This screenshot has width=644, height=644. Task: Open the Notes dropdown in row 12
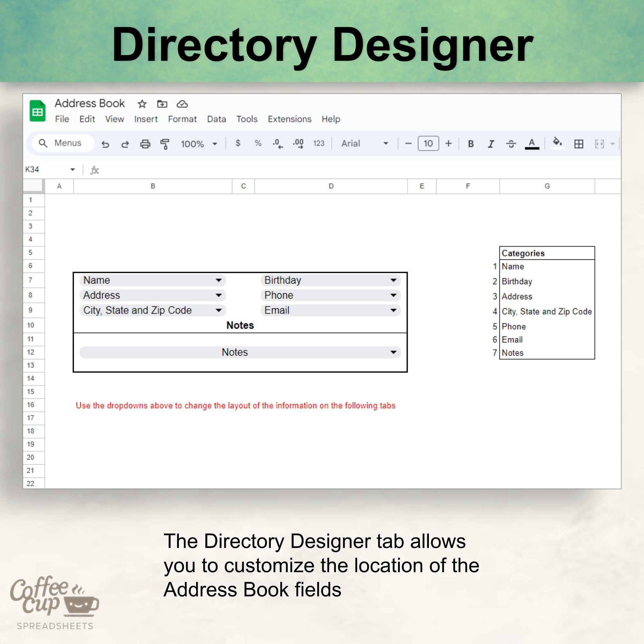pyautogui.click(x=393, y=352)
